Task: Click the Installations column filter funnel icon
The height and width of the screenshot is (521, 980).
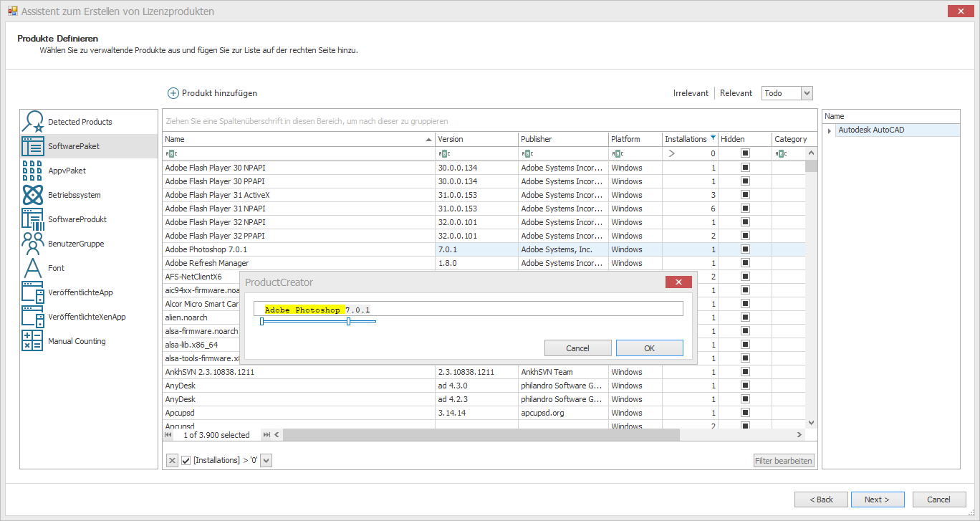Action: tap(713, 138)
